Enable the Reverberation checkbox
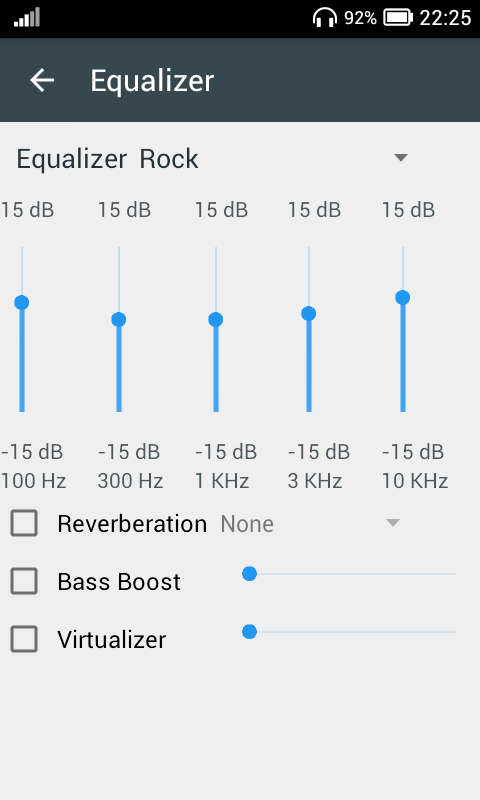Image resolution: width=480 pixels, height=800 pixels. pos(24,523)
